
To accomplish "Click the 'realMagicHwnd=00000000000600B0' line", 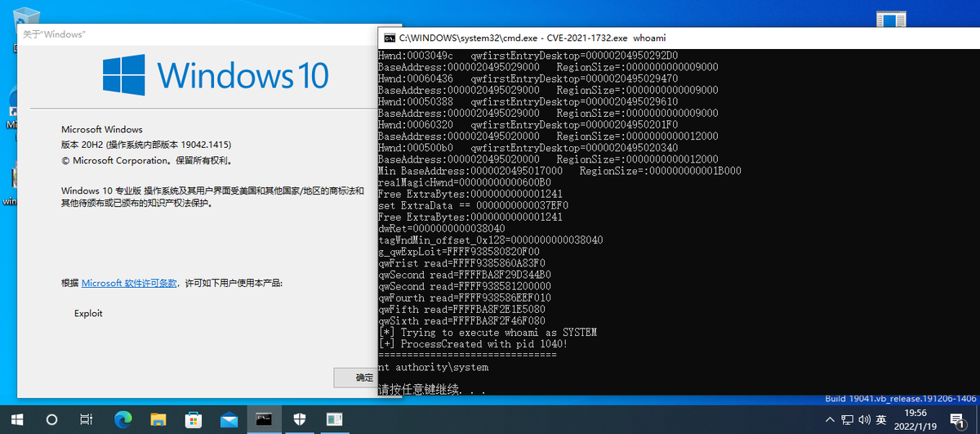I will click(x=465, y=181).
